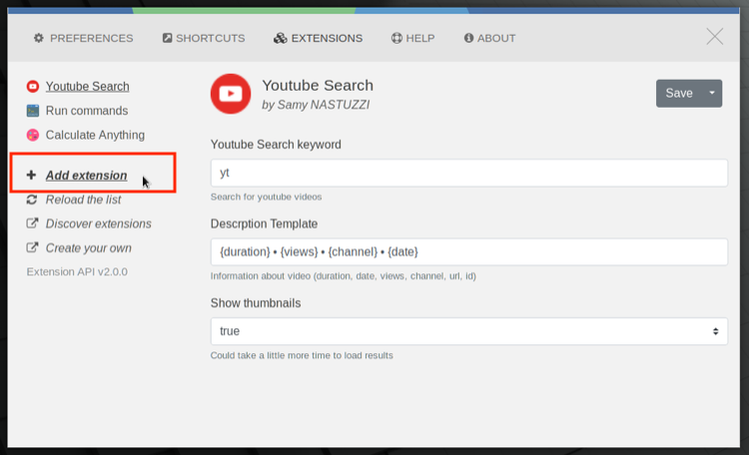Click the external link icon beside Discover extensions
Screen dimensions: 749x455
coord(32,223)
